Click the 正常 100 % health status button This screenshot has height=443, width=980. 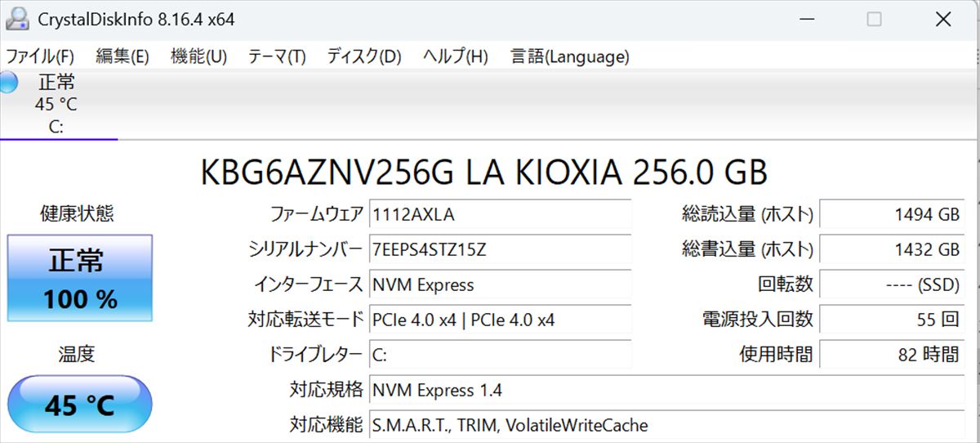coord(80,279)
